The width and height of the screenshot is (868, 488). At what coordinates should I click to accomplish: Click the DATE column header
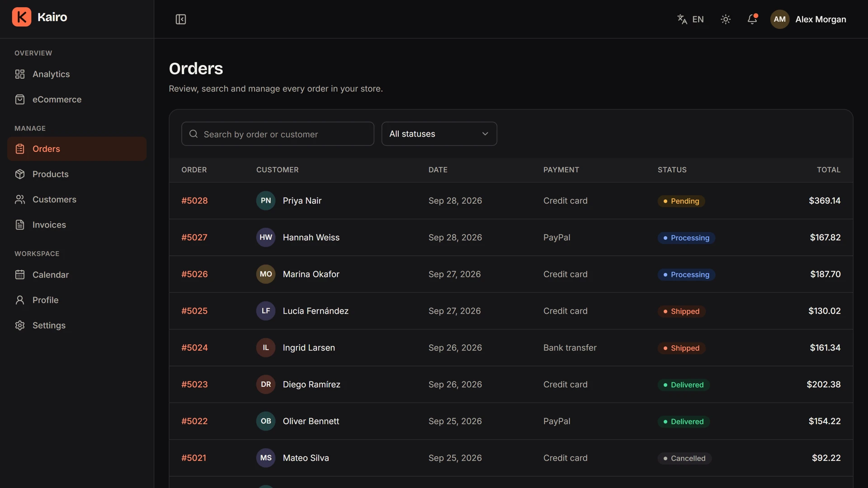(438, 170)
